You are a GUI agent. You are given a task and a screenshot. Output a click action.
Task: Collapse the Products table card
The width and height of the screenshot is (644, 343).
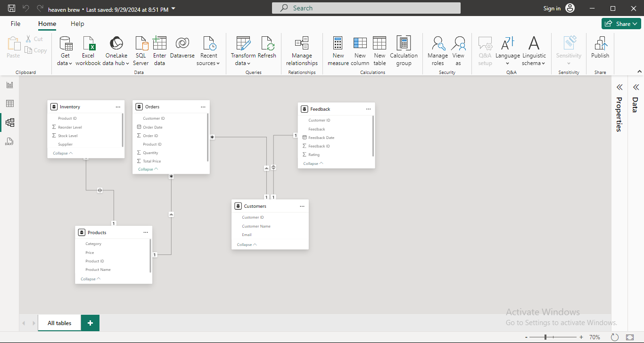[x=91, y=279]
